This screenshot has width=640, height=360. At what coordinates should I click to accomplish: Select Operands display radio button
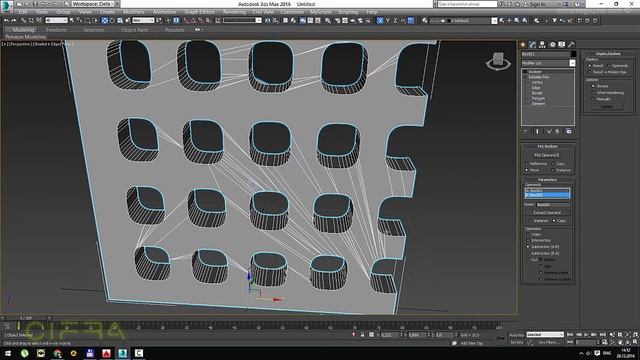(609, 66)
